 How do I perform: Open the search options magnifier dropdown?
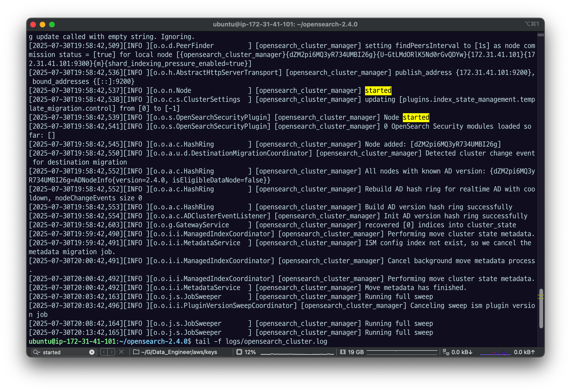(x=36, y=352)
